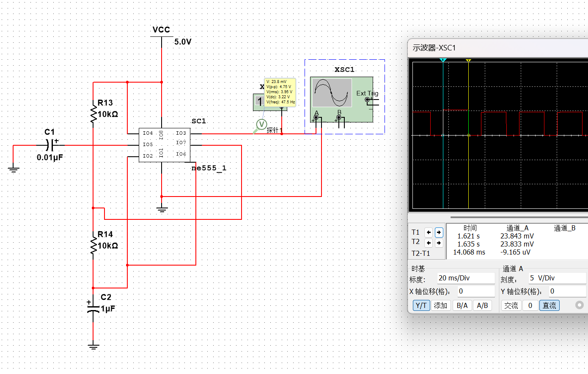The image size is (588, 374).
Task: Select the 添加 (Add) timebase mode
Action: pyautogui.click(x=440, y=305)
